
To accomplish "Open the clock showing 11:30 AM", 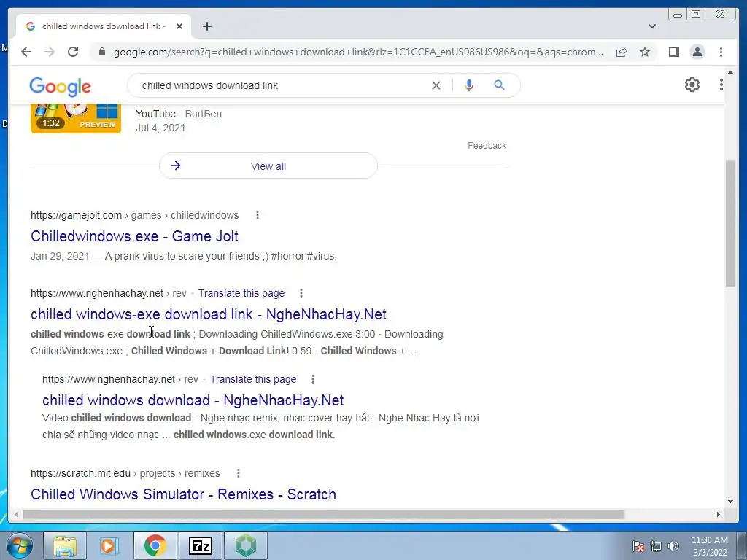I will 710,546.
